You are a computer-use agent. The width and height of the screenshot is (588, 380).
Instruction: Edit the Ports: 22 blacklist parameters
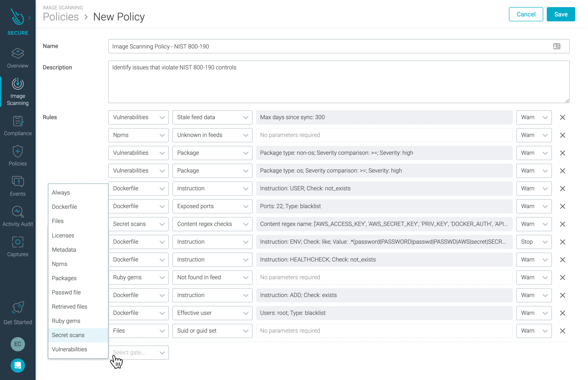[x=384, y=206]
